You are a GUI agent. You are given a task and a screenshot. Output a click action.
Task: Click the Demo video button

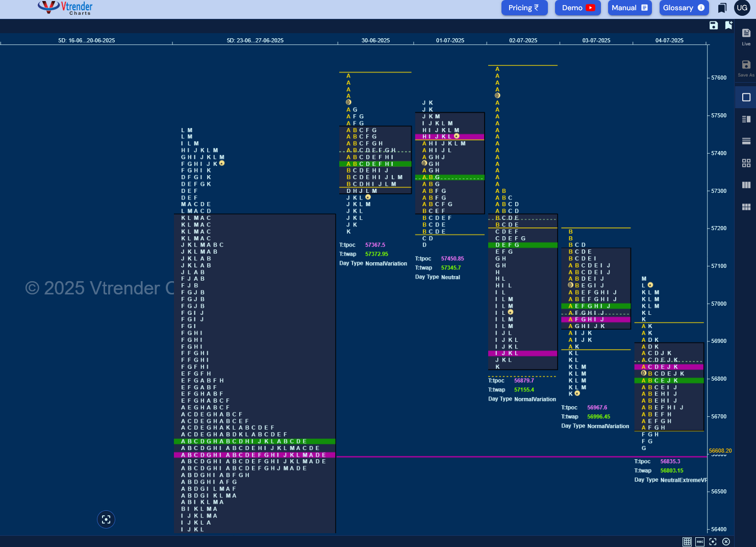(x=578, y=8)
